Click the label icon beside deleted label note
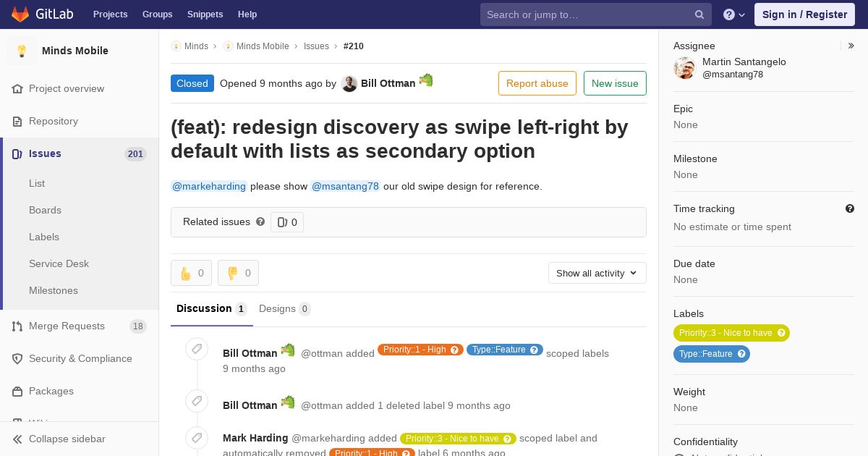The width and height of the screenshot is (868, 456). [197, 401]
